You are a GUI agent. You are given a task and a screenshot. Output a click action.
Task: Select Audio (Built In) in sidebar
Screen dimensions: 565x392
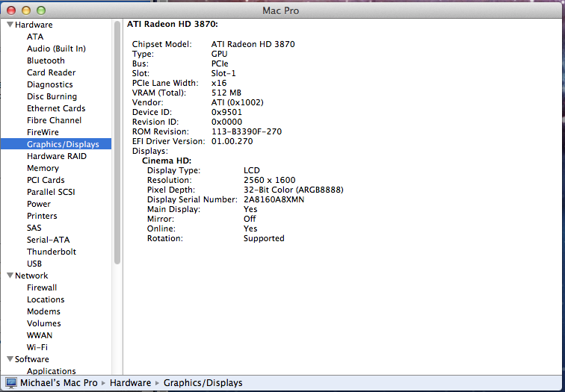point(56,49)
